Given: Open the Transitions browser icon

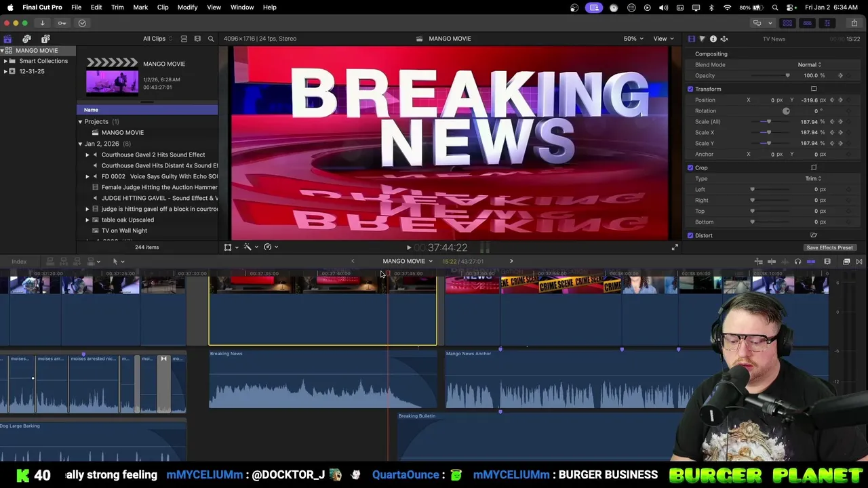Looking at the screenshot, I should (x=859, y=262).
